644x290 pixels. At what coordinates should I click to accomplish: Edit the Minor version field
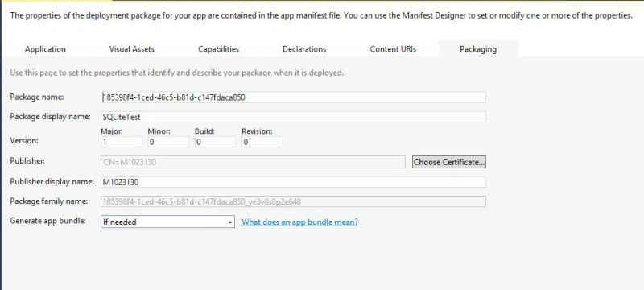168,142
